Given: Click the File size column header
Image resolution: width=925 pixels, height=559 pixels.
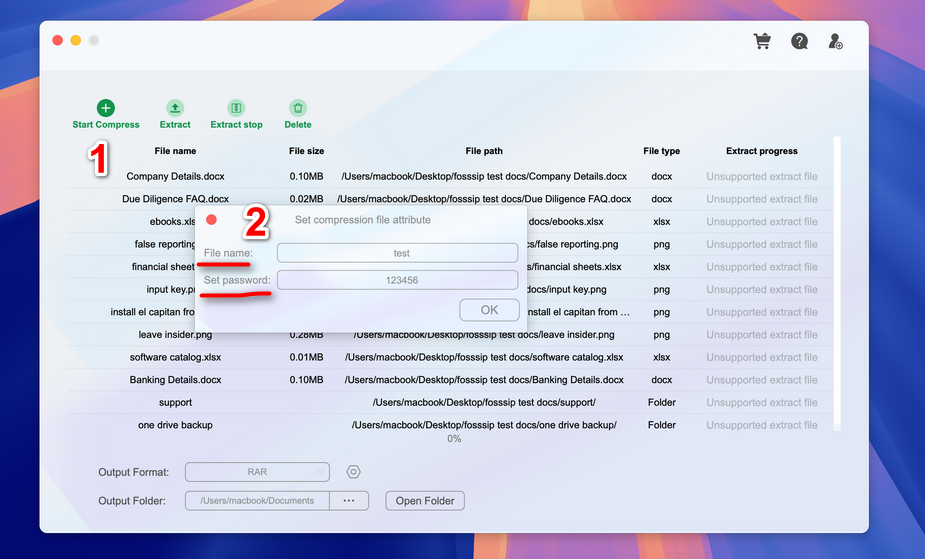Looking at the screenshot, I should [x=306, y=151].
